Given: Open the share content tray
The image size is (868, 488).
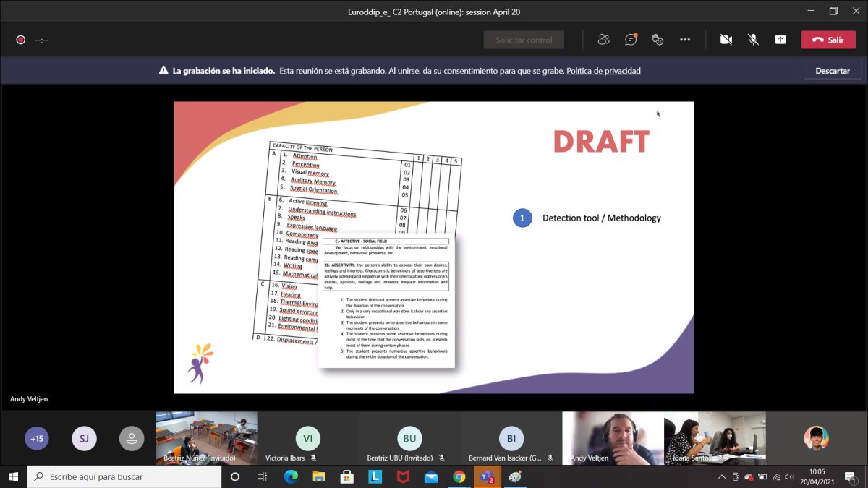Looking at the screenshot, I should (780, 40).
